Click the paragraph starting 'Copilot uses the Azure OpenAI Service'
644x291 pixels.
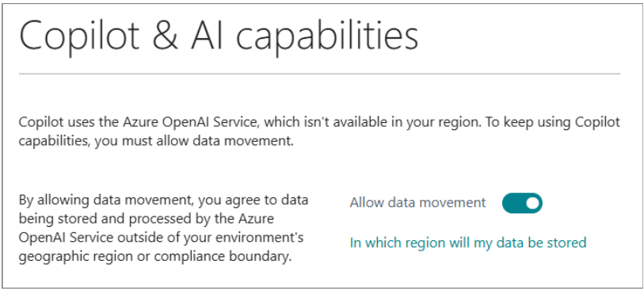coord(319,132)
